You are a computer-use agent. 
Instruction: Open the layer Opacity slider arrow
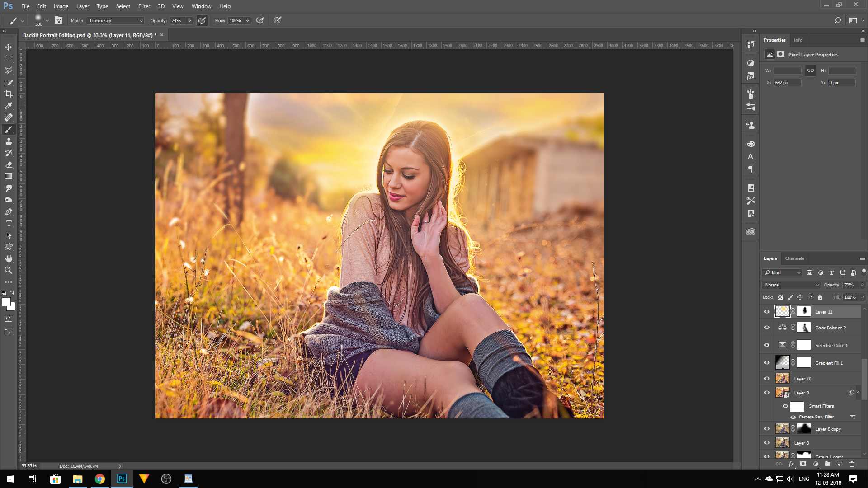862,285
